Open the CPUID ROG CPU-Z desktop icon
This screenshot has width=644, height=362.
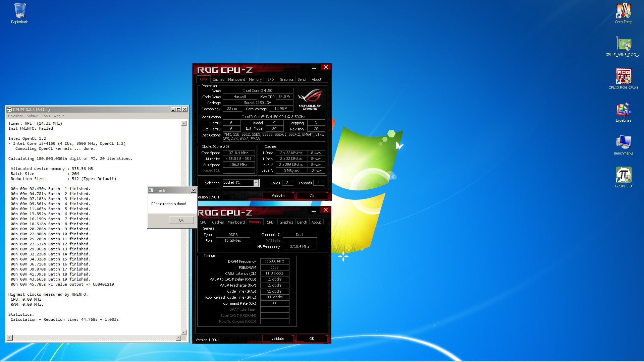624,79
